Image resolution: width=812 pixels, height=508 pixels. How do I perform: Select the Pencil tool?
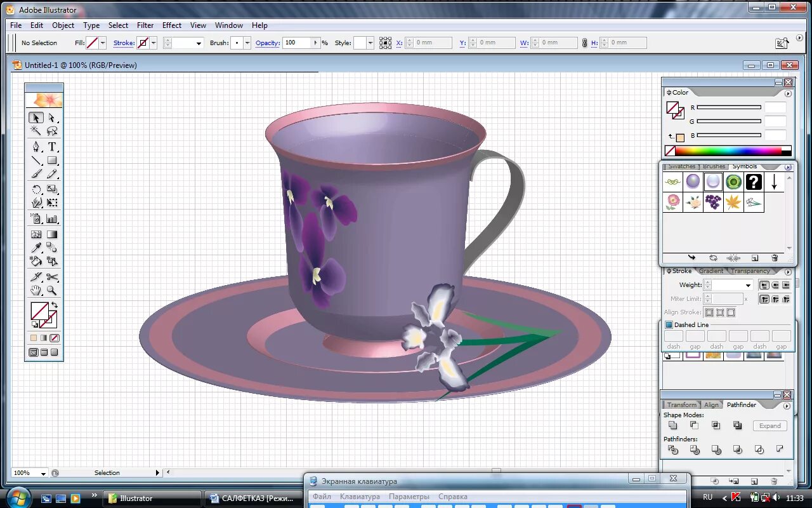[53, 174]
